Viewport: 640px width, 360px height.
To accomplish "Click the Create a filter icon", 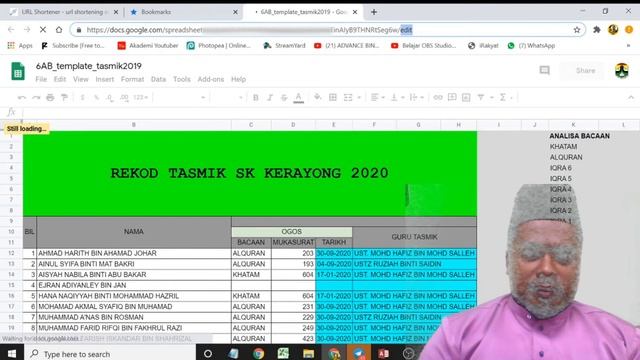I will [x=481, y=97].
